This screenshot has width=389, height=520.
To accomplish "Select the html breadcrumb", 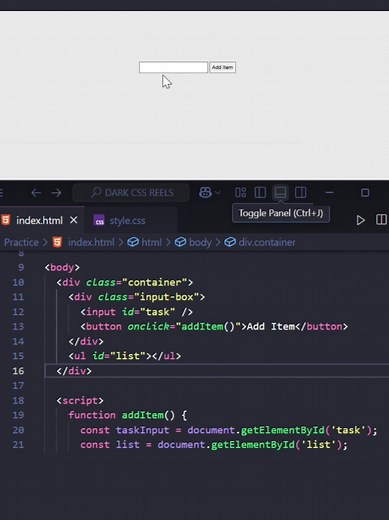I will [152, 242].
